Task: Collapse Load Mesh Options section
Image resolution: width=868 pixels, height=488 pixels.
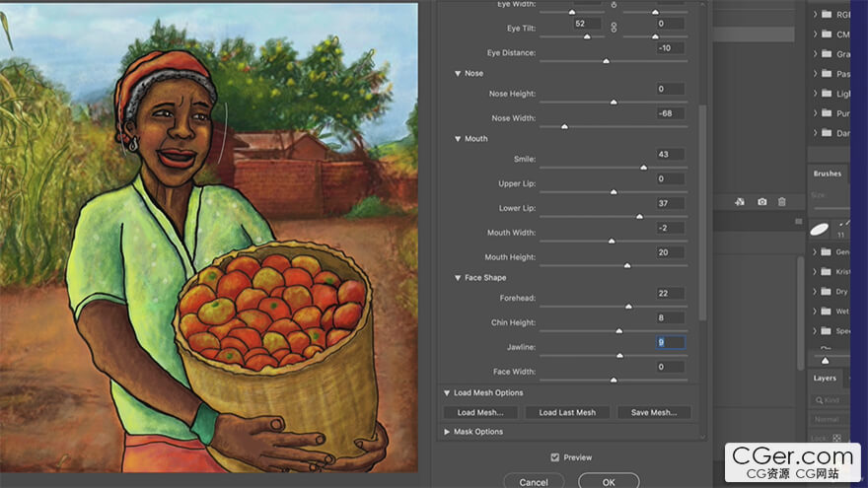Action: pyautogui.click(x=446, y=392)
